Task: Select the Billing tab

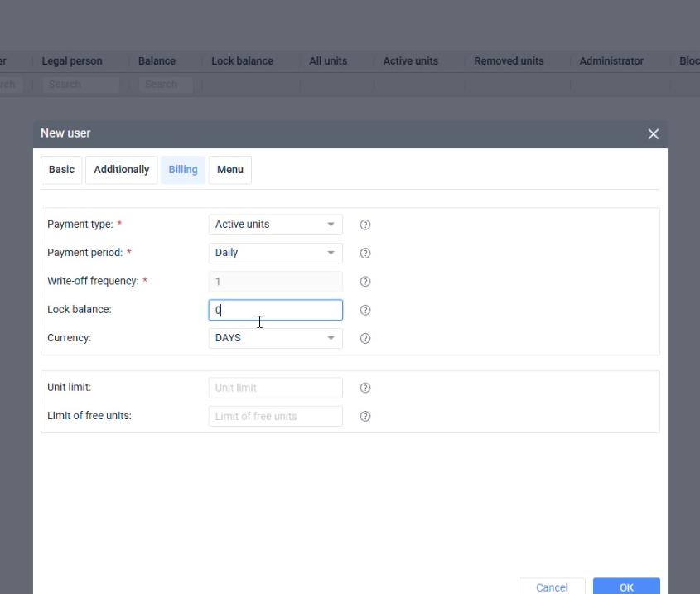Action: pos(183,170)
